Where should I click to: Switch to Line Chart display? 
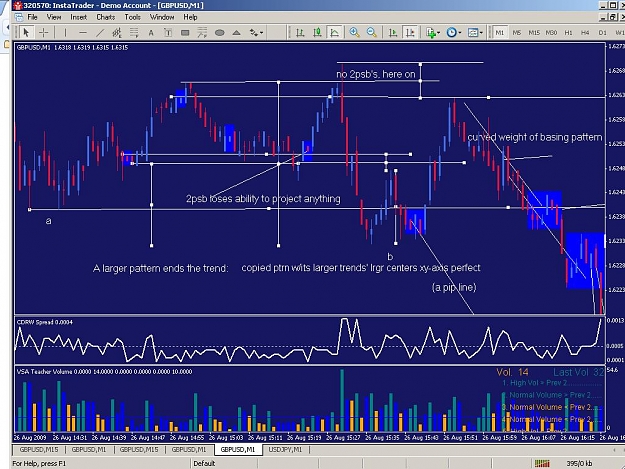pyautogui.click(x=335, y=33)
